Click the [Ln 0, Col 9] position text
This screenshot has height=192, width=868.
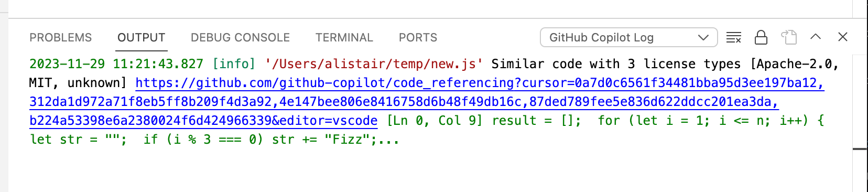(x=435, y=121)
